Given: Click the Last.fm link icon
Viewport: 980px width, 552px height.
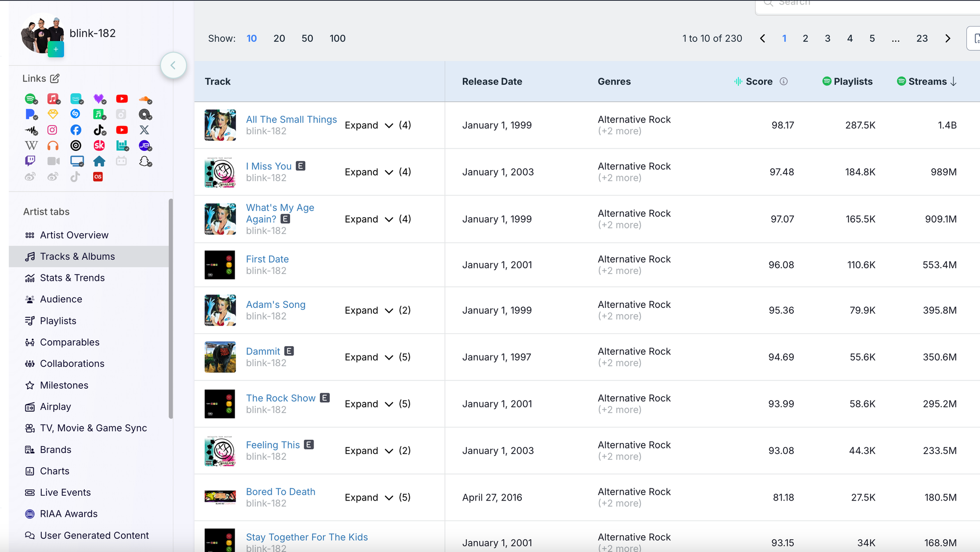Looking at the screenshot, I should 98,176.
